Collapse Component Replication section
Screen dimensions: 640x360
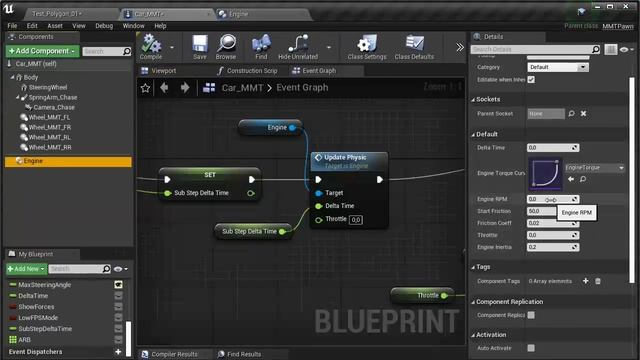473,302
